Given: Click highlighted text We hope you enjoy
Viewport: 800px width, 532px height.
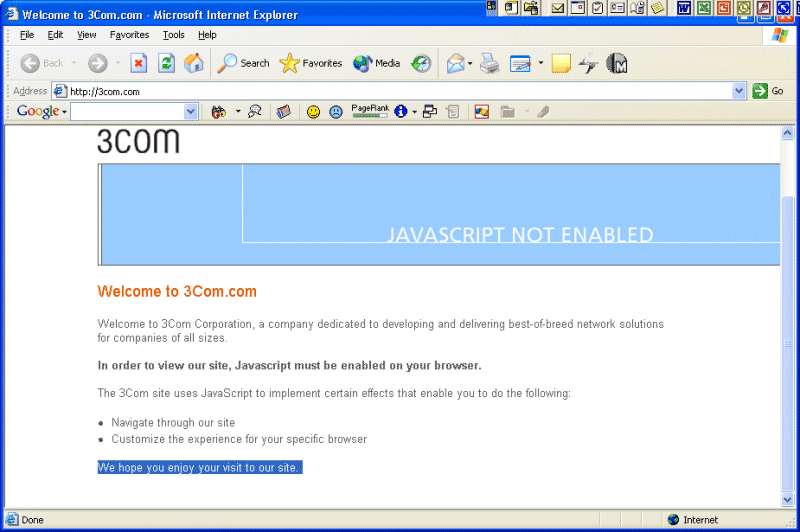Looking at the screenshot, I should [x=200, y=467].
